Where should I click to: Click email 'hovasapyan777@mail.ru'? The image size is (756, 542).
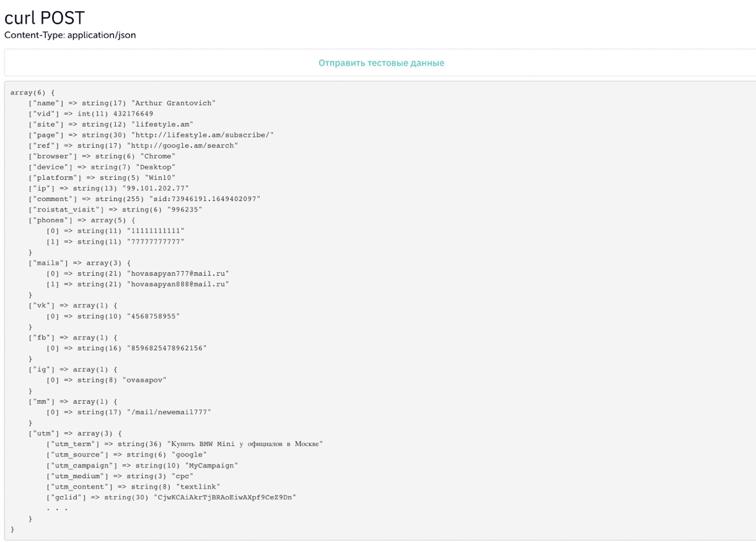tap(178, 273)
